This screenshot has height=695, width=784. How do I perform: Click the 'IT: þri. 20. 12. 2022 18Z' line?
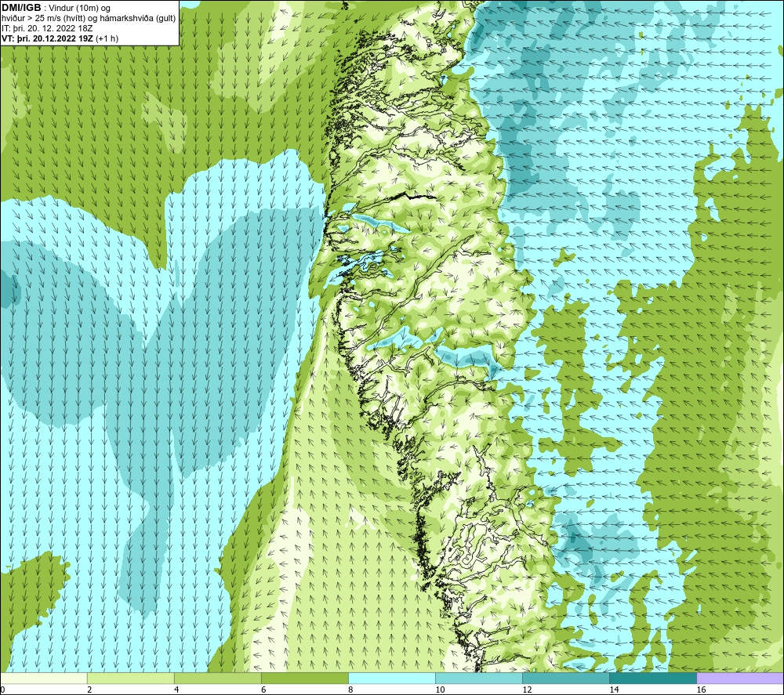click(47, 28)
